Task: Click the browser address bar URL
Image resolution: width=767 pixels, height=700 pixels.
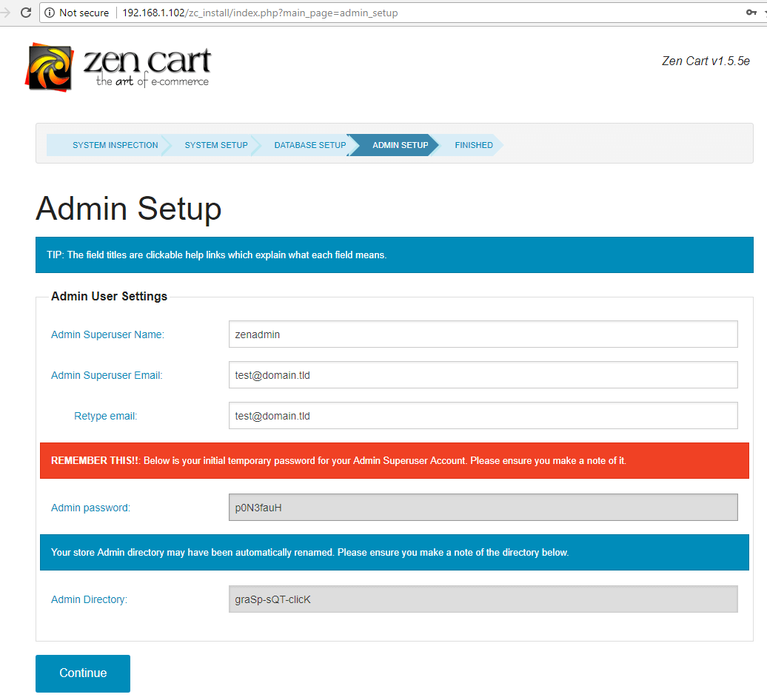Action: tap(260, 13)
